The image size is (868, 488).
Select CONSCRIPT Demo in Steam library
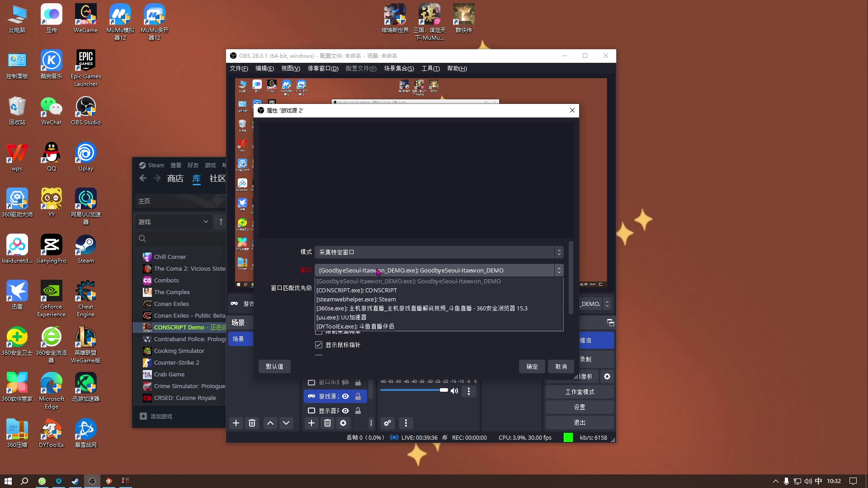point(179,327)
